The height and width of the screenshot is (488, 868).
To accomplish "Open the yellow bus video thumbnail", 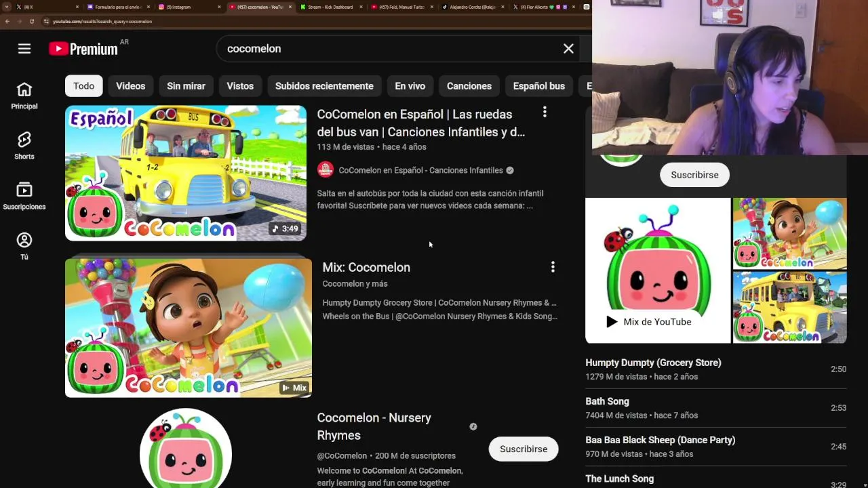I will 186,173.
